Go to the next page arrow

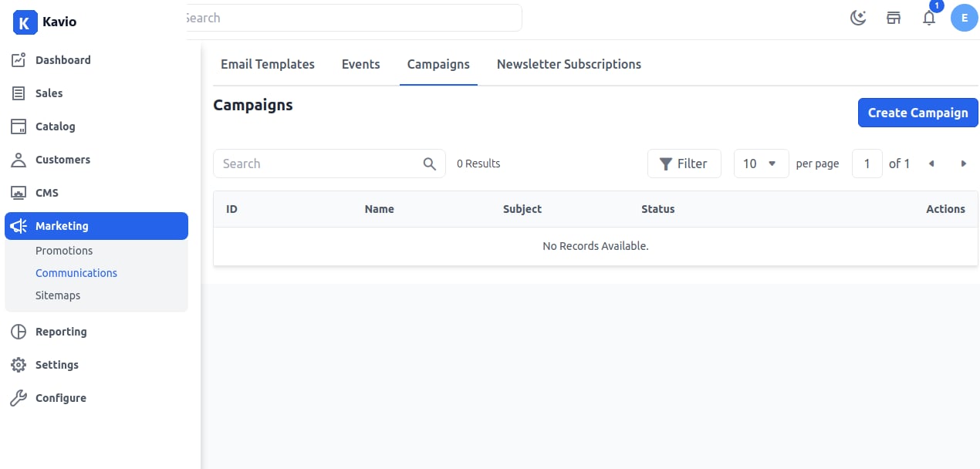(x=963, y=164)
